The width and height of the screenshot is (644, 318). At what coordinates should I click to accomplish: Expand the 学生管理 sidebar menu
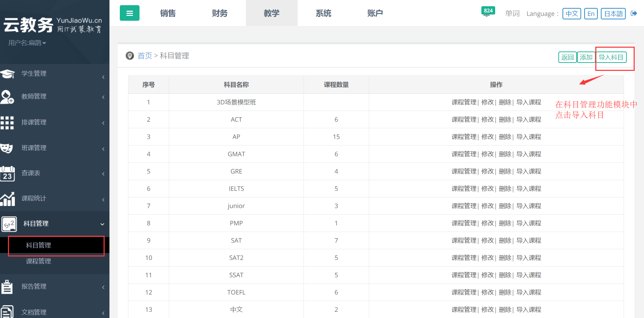[x=55, y=74]
